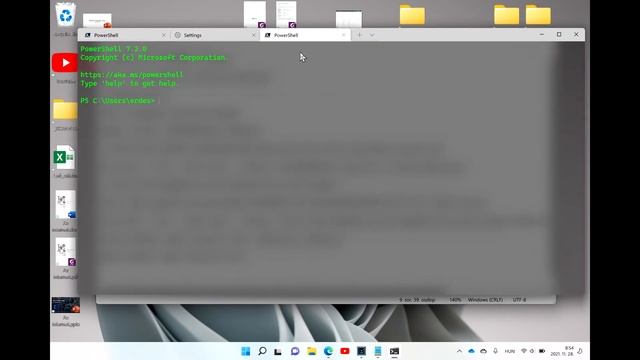Click 140% zoom in Notepad status bar
640x360 pixels.
[455, 300]
